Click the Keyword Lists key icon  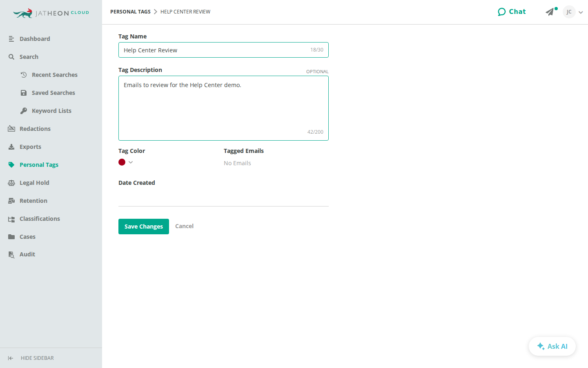coord(24,111)
